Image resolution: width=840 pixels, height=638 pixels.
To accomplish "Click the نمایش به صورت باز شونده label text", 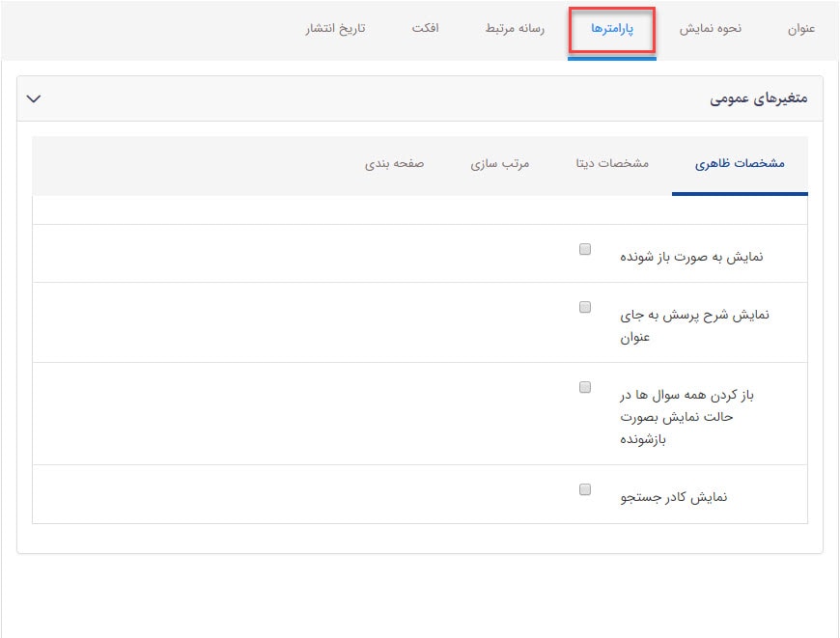I will pos(691,258).
